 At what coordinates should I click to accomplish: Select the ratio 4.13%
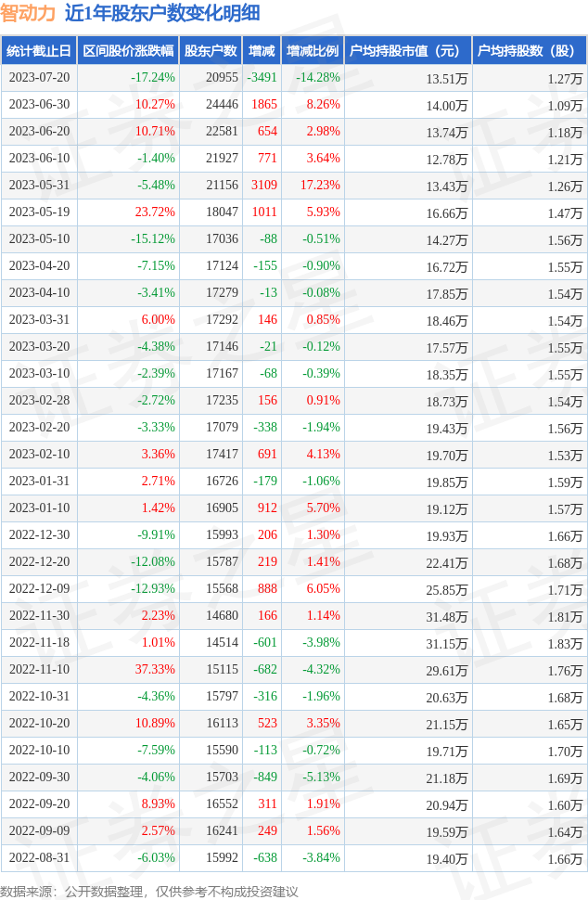coord(323,455)
